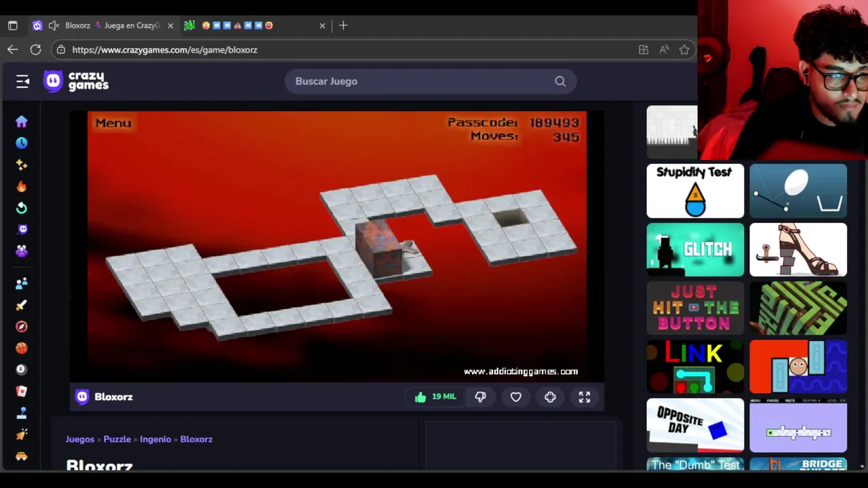The height and width of the screenshot is (488, 868).
Task: Open a new browser tab
Action: coord(343,25)
